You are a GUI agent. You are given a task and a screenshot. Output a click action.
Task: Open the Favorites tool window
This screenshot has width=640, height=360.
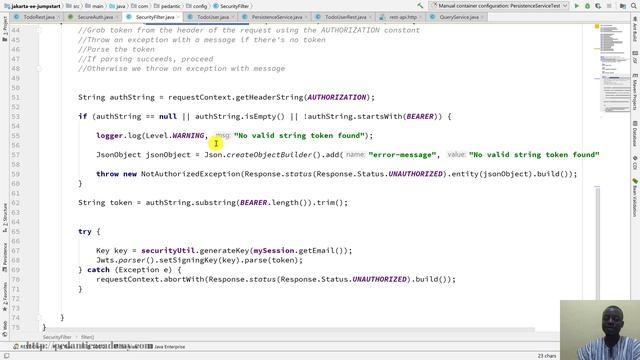click(x=4, y=296)
